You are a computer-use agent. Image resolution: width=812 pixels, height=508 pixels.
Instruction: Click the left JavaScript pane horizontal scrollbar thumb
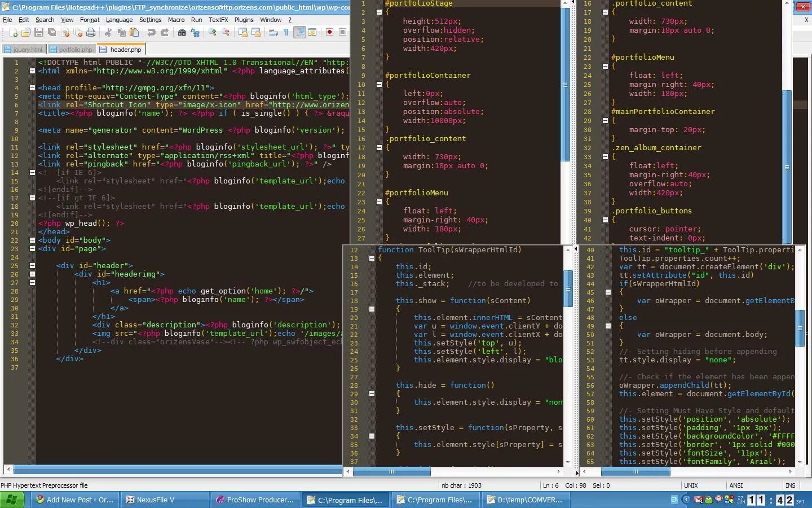[x=391, y=471]
